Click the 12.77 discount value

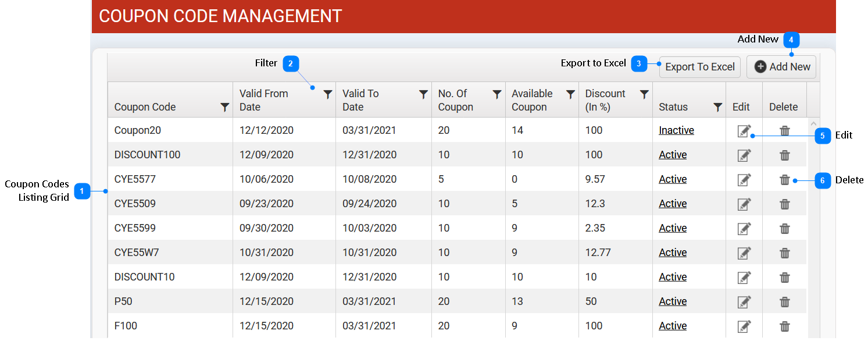tap(598, 253)
